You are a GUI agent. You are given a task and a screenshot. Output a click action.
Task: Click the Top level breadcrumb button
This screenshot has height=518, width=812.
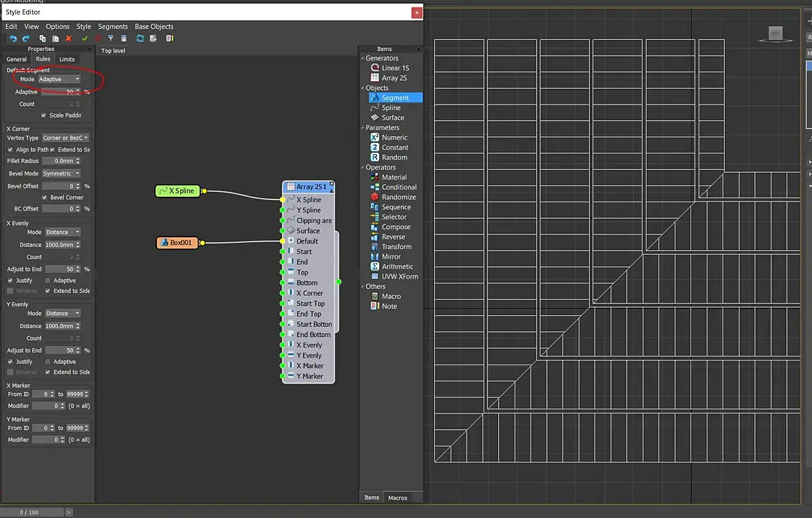(113, 51)
